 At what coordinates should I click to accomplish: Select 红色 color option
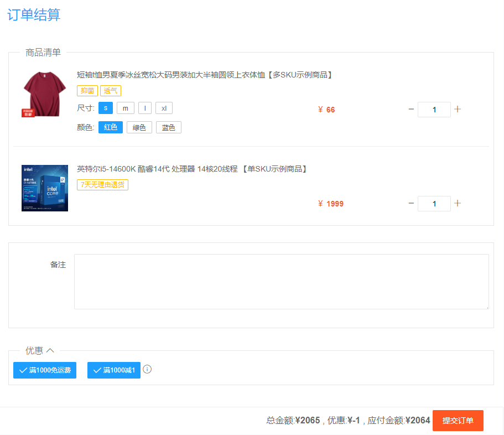pyautogui.click(x=111, y=127)
